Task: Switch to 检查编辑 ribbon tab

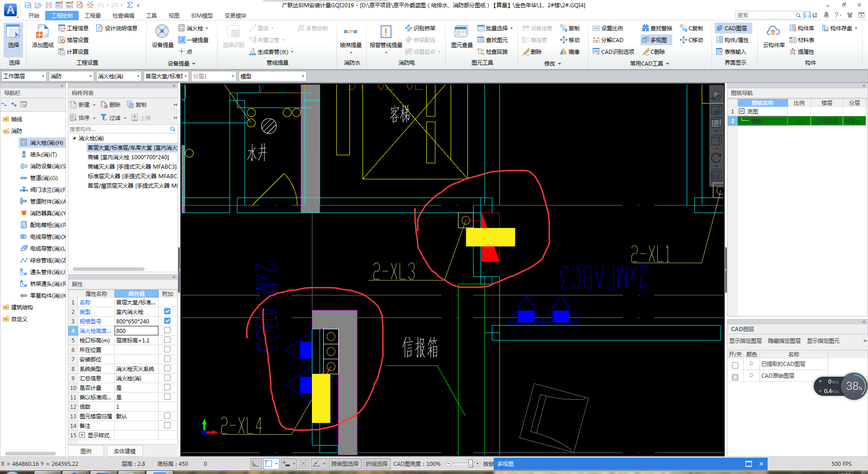Action: [x=123, y=15]
